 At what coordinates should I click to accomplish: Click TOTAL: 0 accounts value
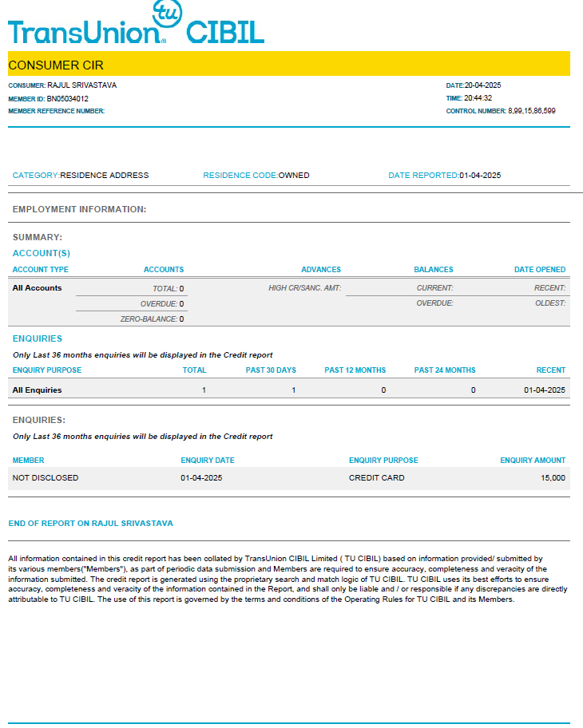coord(169,289)
